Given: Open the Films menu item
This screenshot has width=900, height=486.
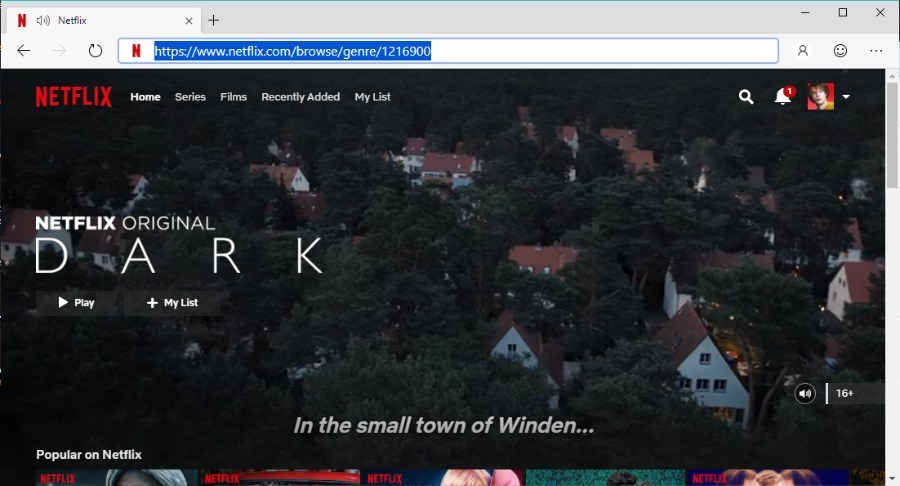Looking at the screenshot, I should 233,97.
